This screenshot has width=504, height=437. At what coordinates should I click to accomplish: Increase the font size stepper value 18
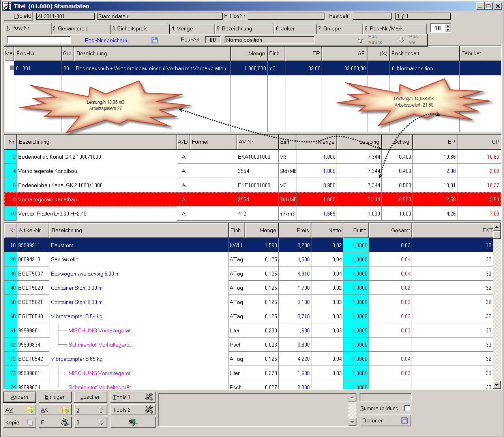pyautogui.click(x=448, y=26)
